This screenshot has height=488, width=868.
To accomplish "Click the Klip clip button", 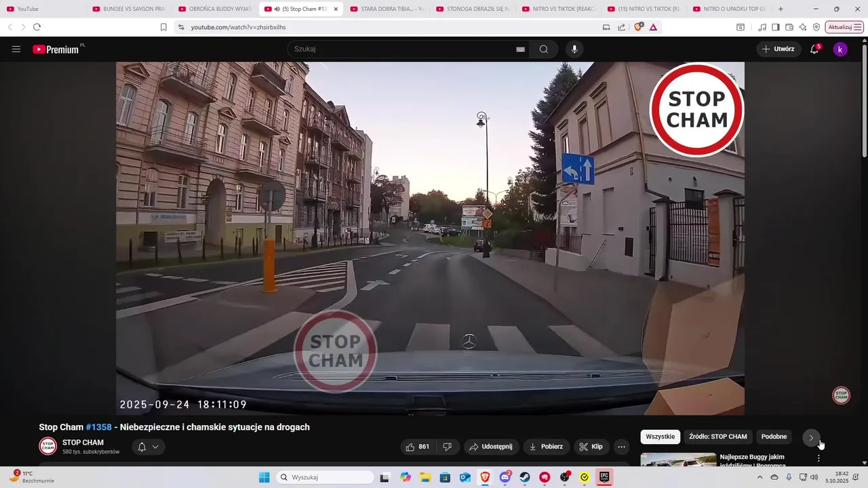I will [x=591, y=447].
